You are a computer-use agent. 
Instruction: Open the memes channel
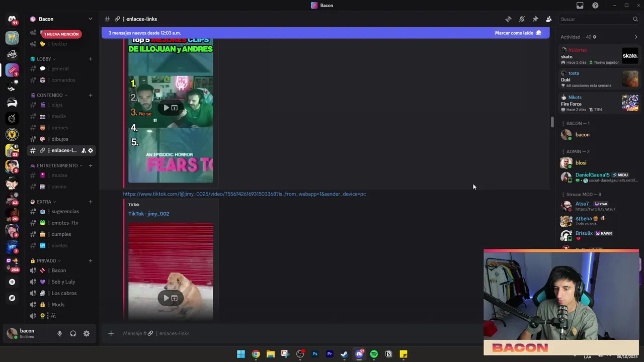coord(62,128)
